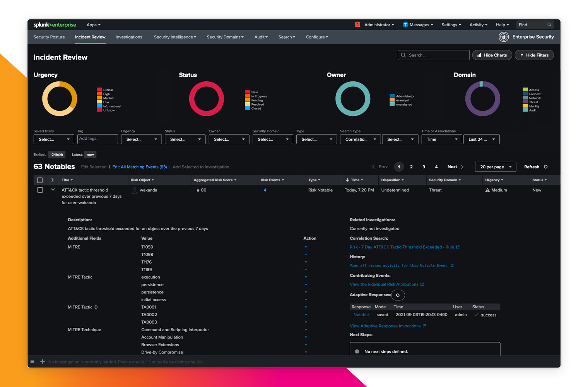
Task: Click the info icon in next steps box
Action: [x=357, y=351]
